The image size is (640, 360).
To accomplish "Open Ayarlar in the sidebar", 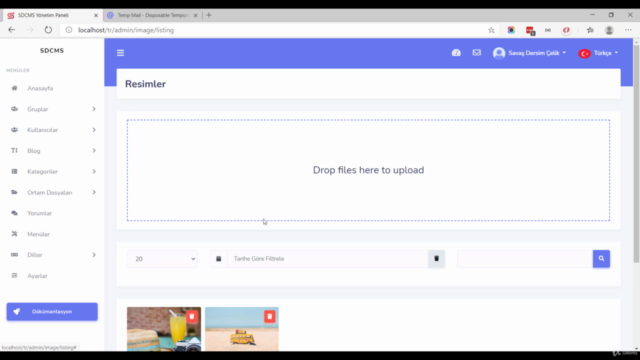I will (37, 276).
